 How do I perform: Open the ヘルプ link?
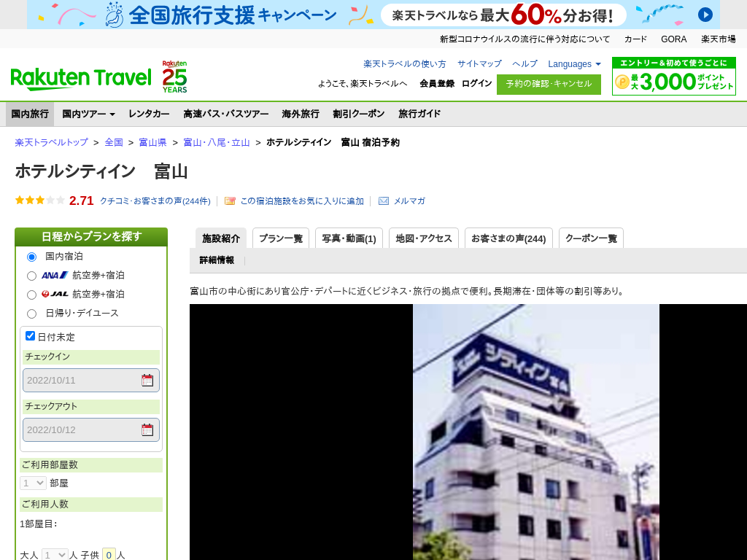[525, 64]
